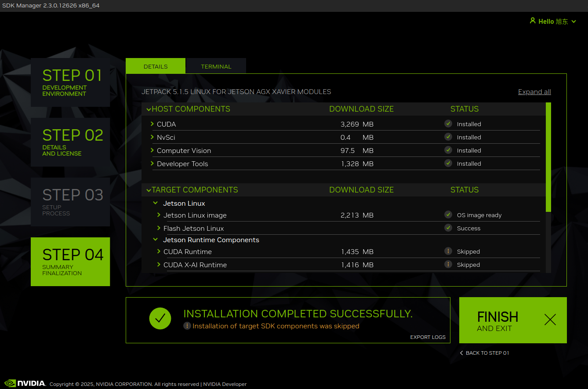Click the components list vertical scrollbar thumb
This screenshot has height=389, width=588.
click(x=548, y=157)
